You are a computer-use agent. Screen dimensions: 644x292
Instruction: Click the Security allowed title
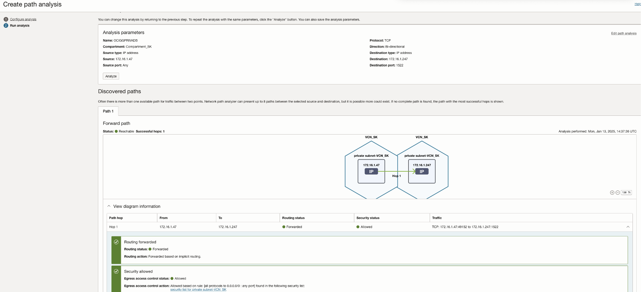click(138, 271)
